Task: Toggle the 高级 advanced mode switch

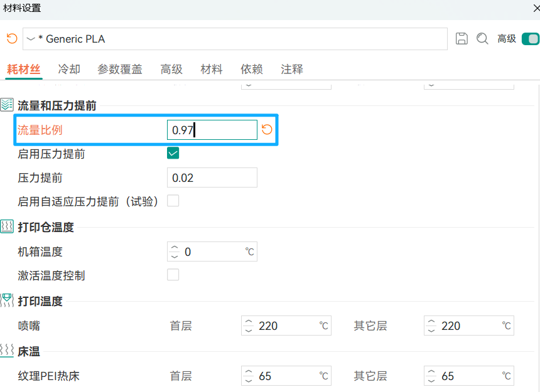Action: click(531, 39)
